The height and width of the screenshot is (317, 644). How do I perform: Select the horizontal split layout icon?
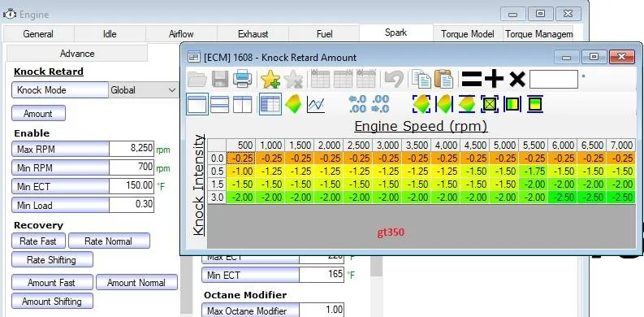pos(220,104)
